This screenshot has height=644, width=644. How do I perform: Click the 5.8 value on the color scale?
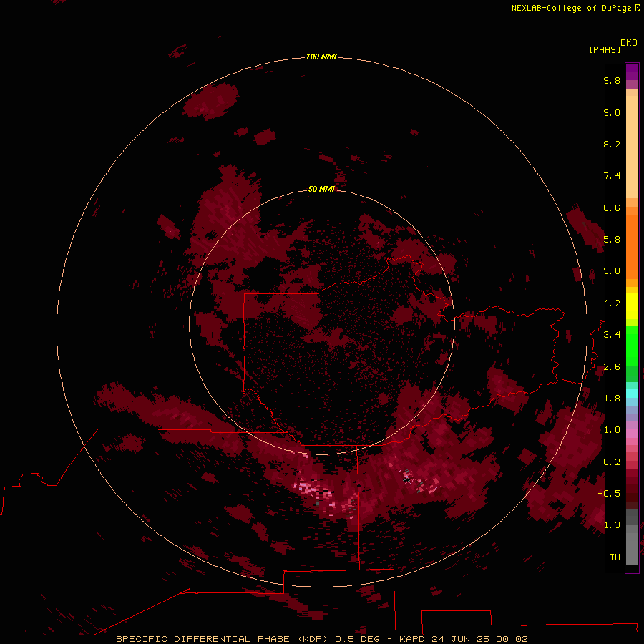(x=612, y=240)
